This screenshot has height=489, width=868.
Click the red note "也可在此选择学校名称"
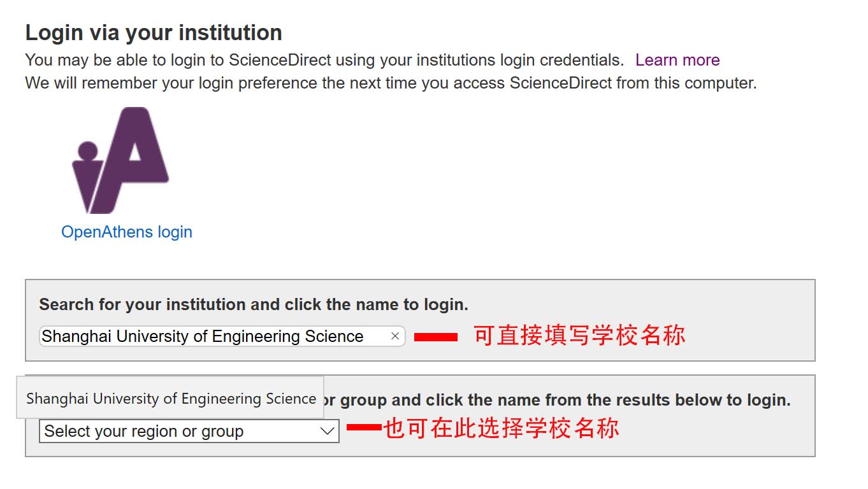point(501,428)
